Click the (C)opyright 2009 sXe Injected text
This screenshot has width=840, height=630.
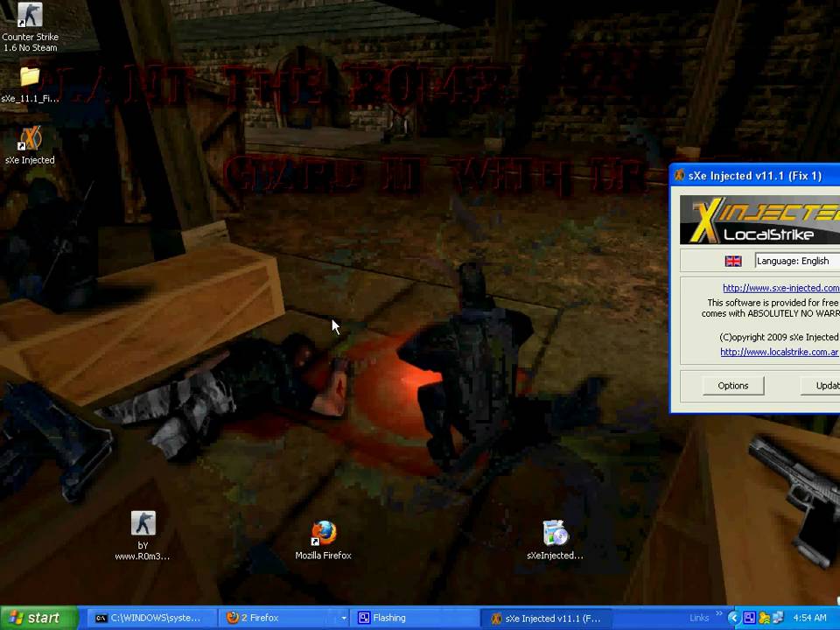tap(779, 337)
